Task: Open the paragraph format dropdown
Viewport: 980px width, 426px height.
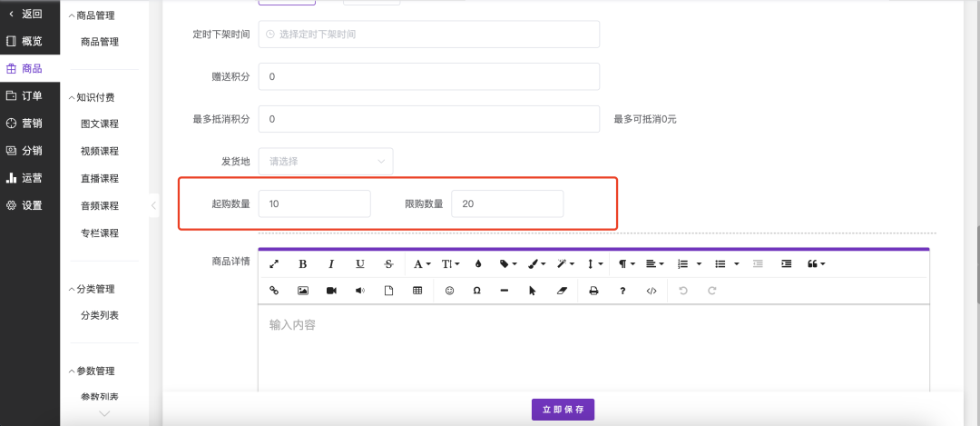Action: [x=626, y=264]
